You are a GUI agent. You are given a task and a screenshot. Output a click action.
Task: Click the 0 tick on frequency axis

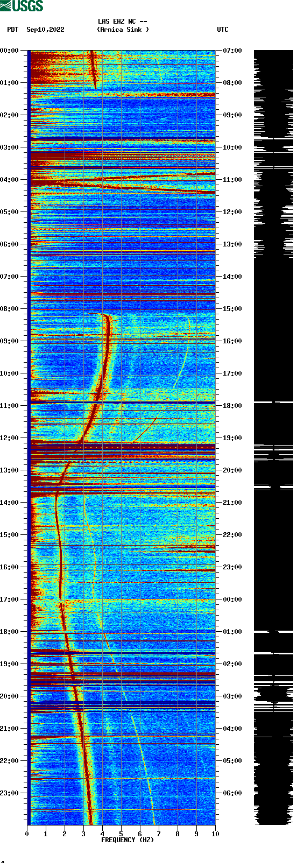[x=27, y=834]
